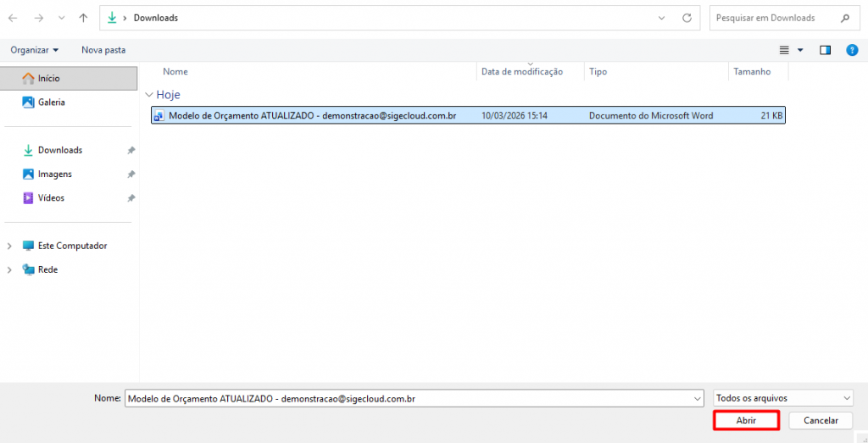
Task: Expand the Rede tree node
Action: point(9,270)
